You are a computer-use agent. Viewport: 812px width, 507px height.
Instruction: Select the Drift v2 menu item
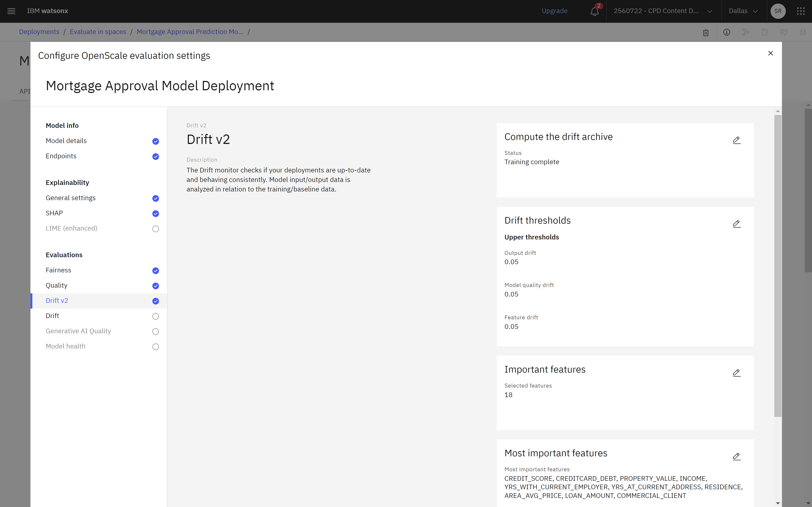click(x=57, y=300)
